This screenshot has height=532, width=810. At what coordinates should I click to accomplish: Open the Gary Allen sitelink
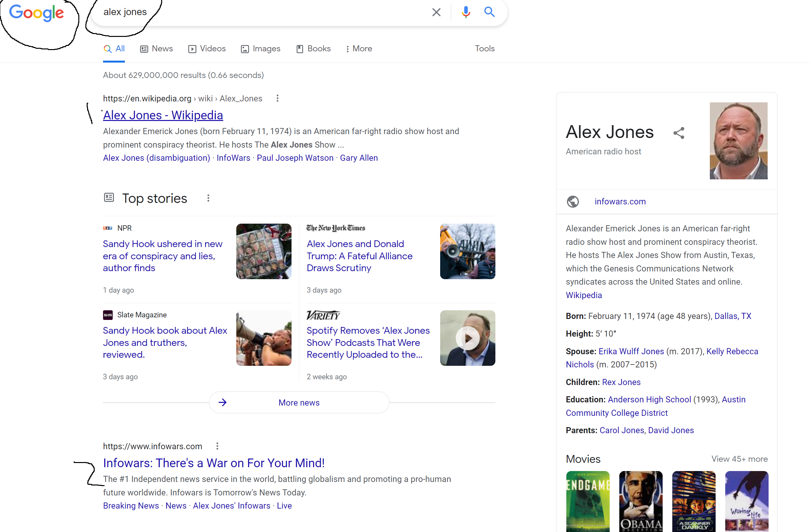coord(359,158)
